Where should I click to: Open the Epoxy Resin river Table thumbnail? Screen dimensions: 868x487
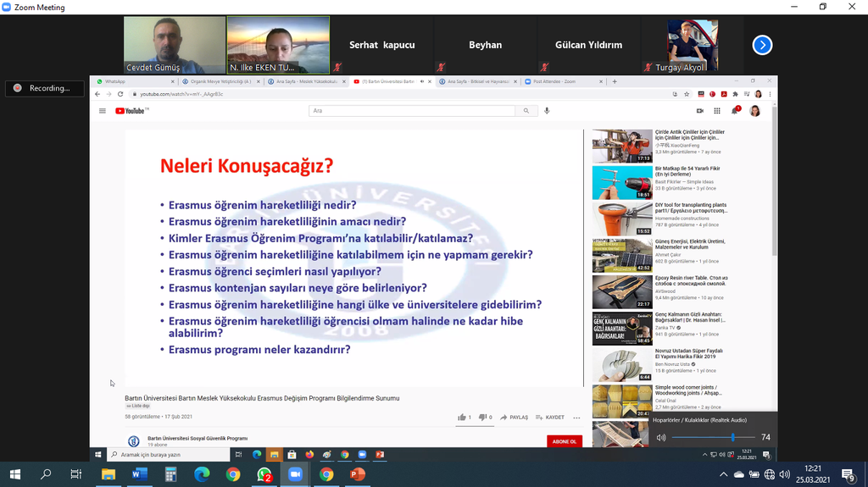click(622, 291)
